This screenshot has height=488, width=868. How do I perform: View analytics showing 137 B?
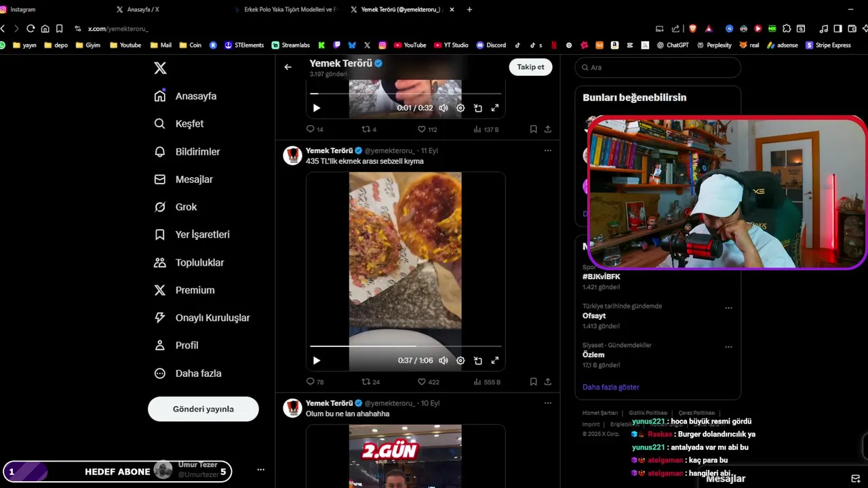pyautogui.click(x=486, y=129)
